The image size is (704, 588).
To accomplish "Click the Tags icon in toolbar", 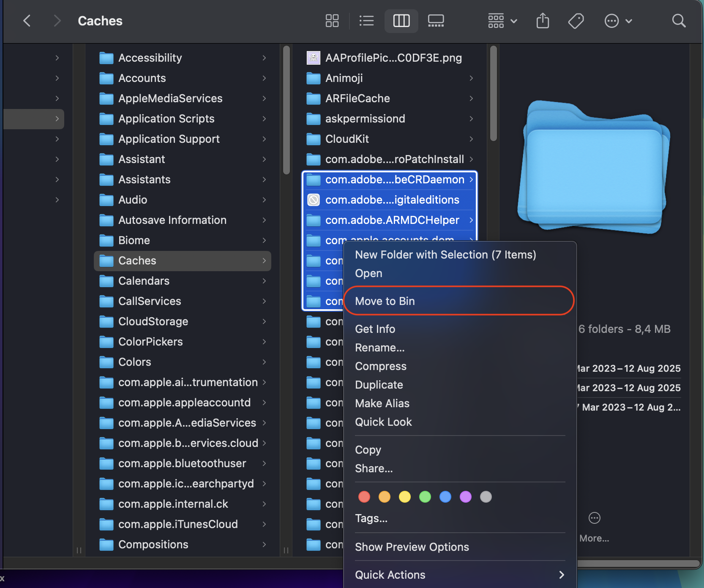I will point(576,21).
